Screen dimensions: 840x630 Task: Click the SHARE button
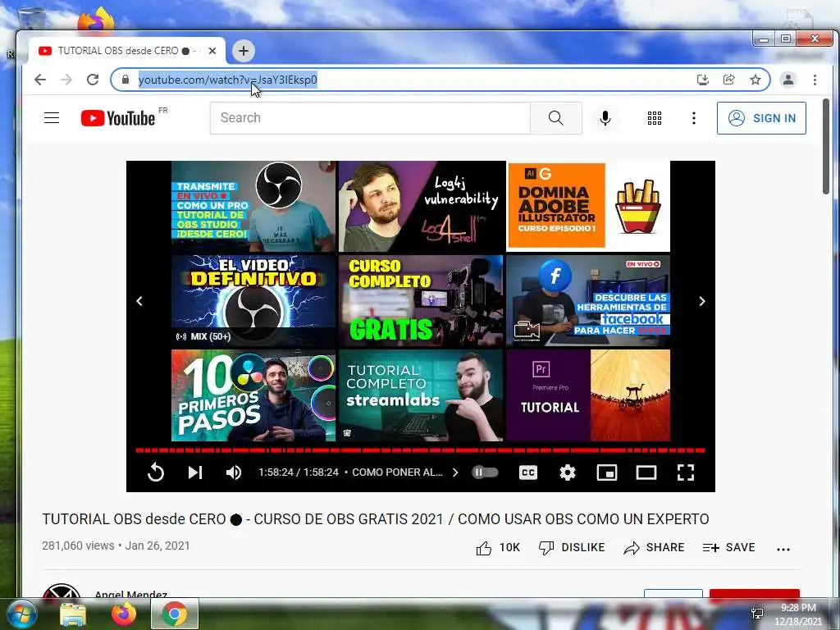click(x=654, y=547)
